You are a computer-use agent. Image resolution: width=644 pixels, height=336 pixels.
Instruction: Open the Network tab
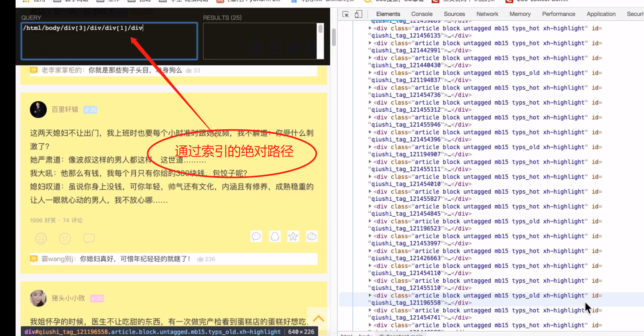coord(487,14)
